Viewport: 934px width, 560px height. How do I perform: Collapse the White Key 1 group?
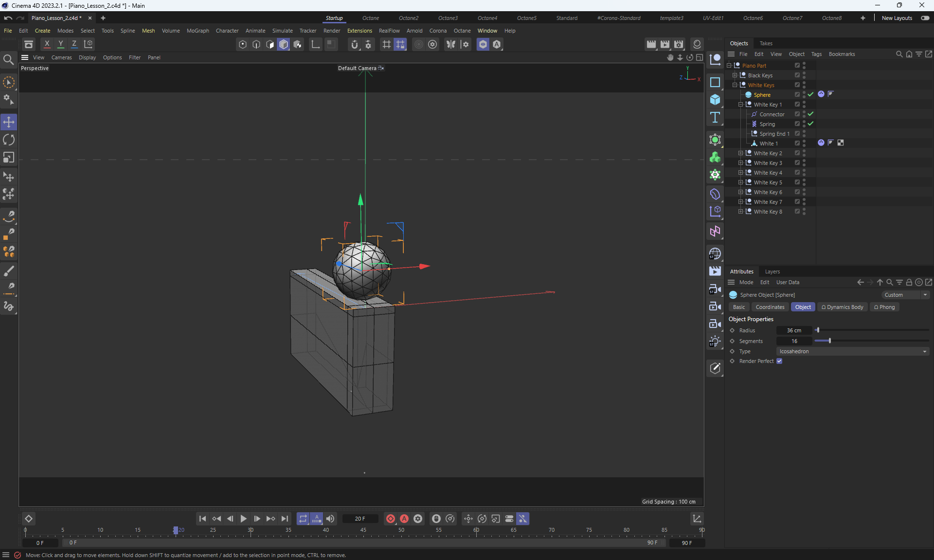point(740,105)
